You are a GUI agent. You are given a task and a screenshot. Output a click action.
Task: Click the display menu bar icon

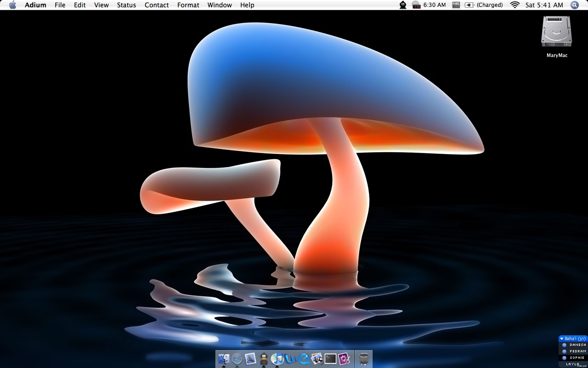[x=456, y=5]
